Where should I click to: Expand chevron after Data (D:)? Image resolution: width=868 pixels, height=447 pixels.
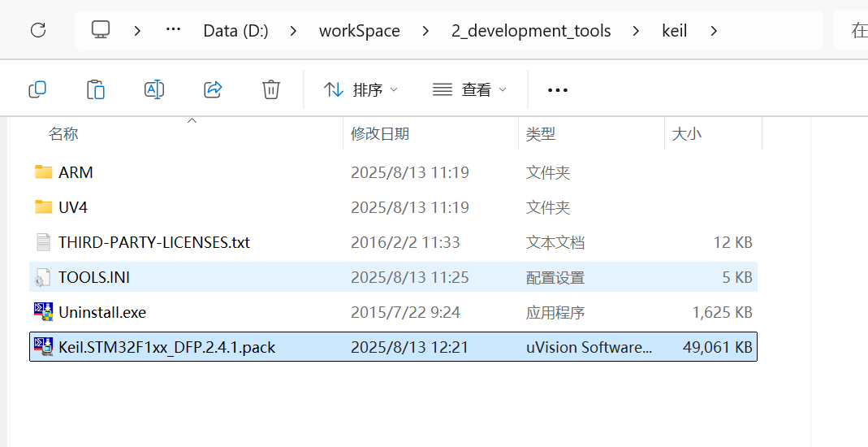click(293, 30)
